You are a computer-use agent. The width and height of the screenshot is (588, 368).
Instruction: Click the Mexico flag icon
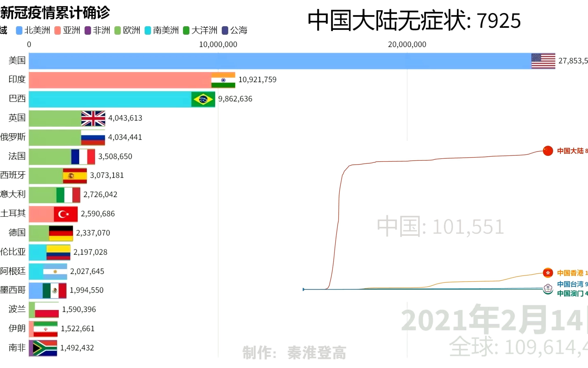click(54, 291)
